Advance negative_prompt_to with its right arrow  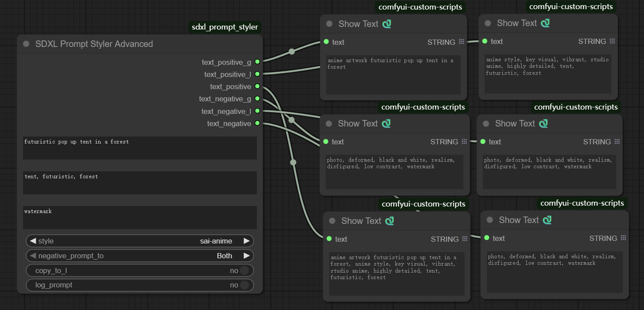coord(246,256)
